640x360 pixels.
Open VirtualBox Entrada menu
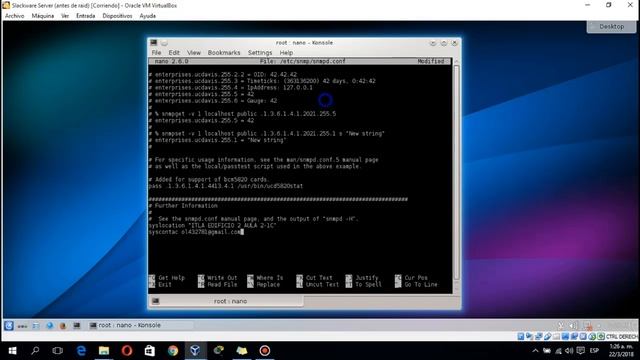coord(86,16)
